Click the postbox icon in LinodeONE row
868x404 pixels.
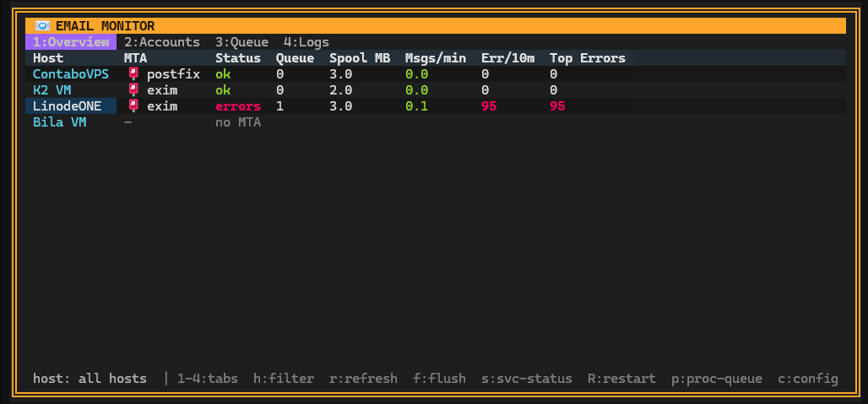pos(133,106)
